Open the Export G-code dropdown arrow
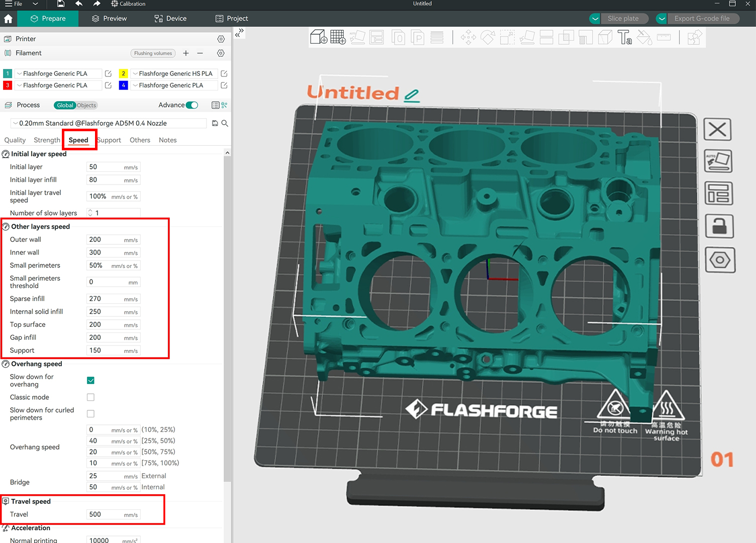Screen dimensions: 756x543 tap(661, 19)
